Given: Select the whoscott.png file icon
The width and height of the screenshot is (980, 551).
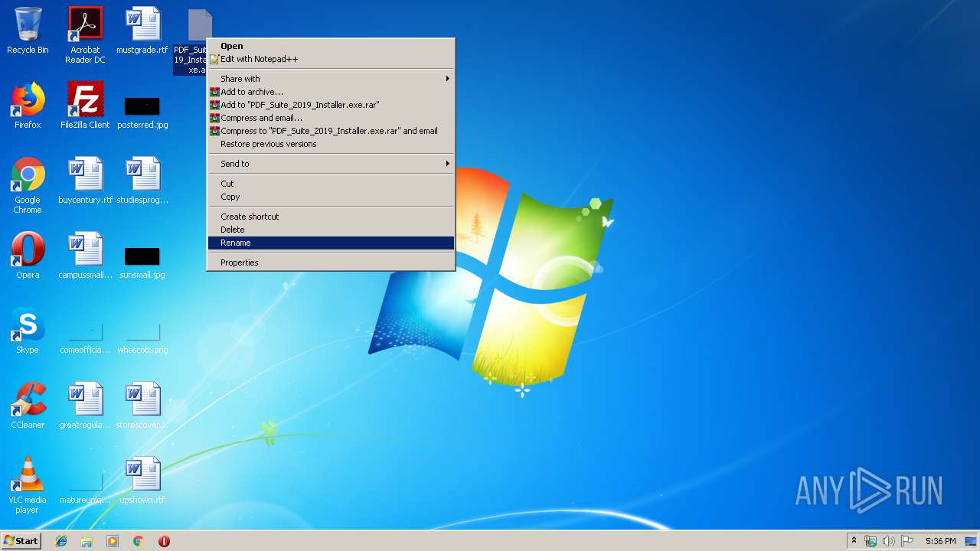Looking at the screenshot, I should tap(142, 337).
